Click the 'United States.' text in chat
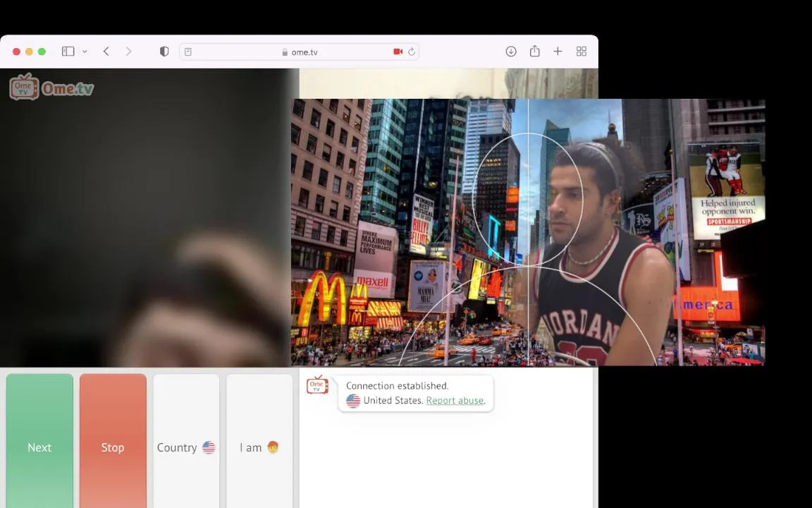812x508 pixels. [x=393, y=401]
